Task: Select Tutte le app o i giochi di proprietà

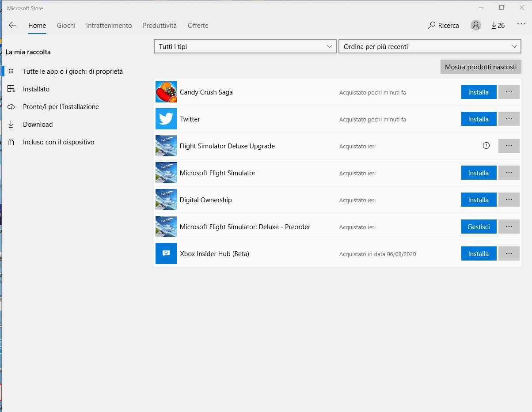Action: (73, 72)
